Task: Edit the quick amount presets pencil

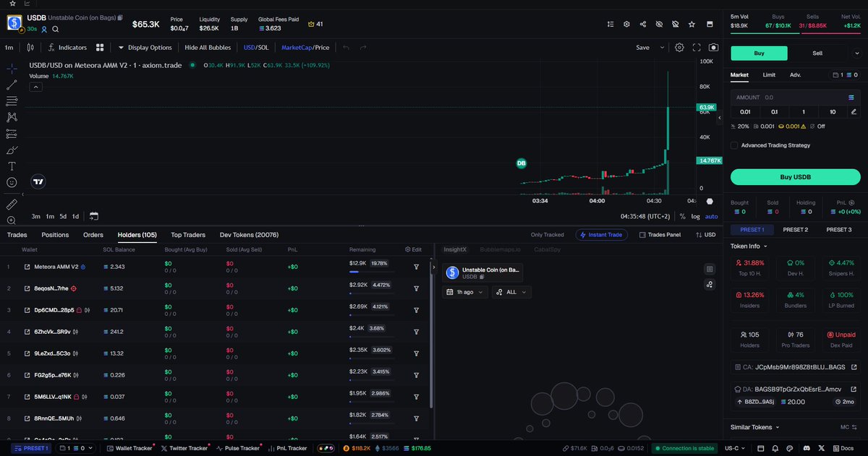Action: point(854,111)
